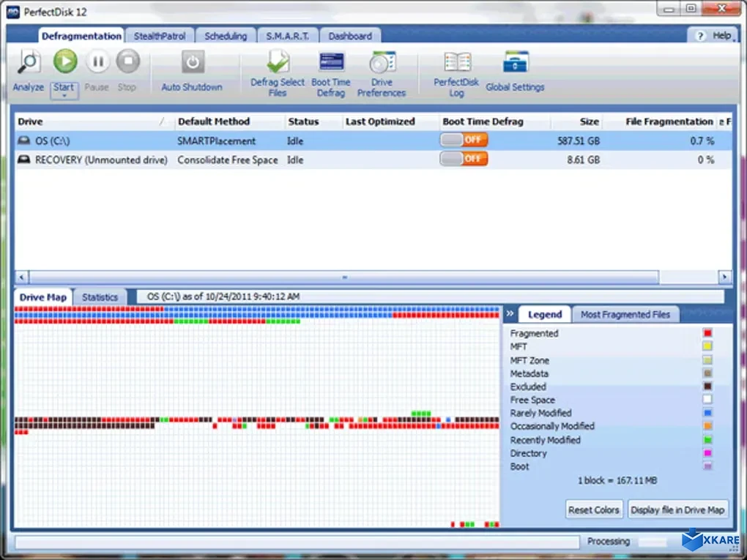
Task: Select the RECOVERY drive icon
Action: [x=24, y=160]
